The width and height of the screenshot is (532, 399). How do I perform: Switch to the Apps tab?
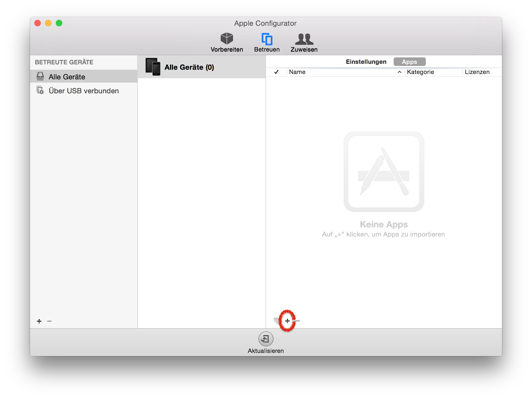pos(409,62)
